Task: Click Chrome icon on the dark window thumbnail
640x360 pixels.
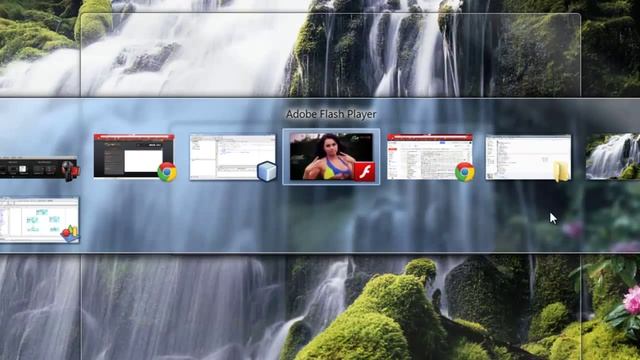Action: (x=167, y=172)
